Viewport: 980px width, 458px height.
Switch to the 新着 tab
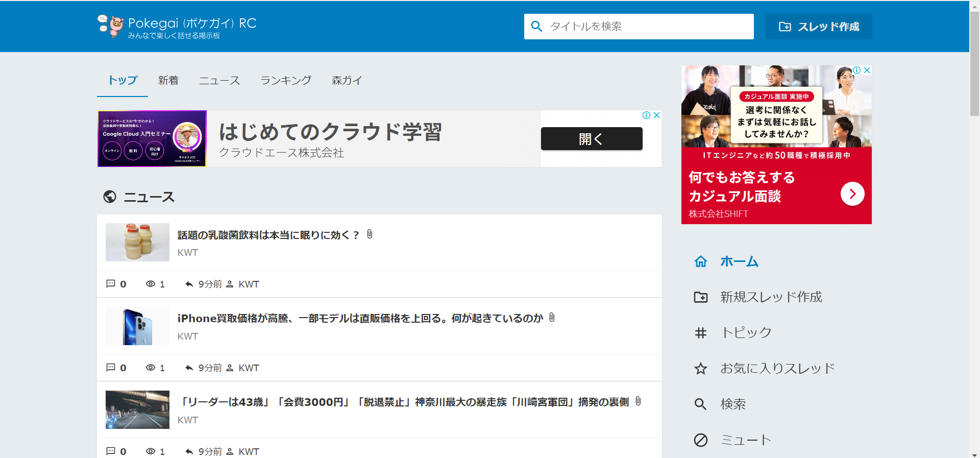(168, 81)
